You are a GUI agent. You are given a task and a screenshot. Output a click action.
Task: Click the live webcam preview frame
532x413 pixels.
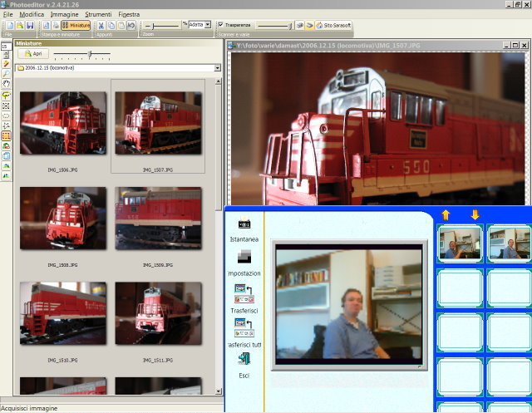[349, 305]
